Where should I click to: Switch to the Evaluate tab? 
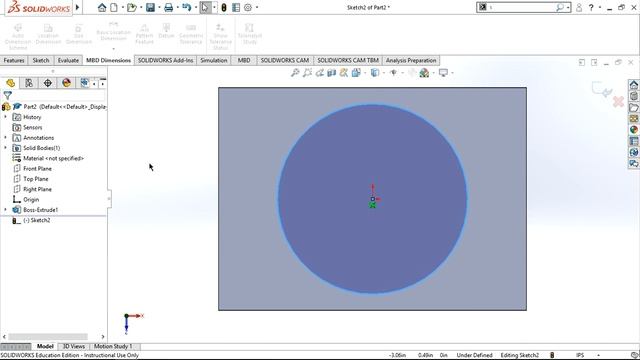pyautogui.click(x=68, y=60)
